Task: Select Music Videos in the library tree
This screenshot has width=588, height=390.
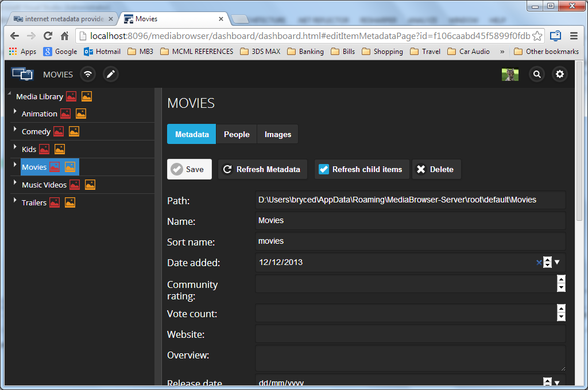Action: tap(44, 185)
